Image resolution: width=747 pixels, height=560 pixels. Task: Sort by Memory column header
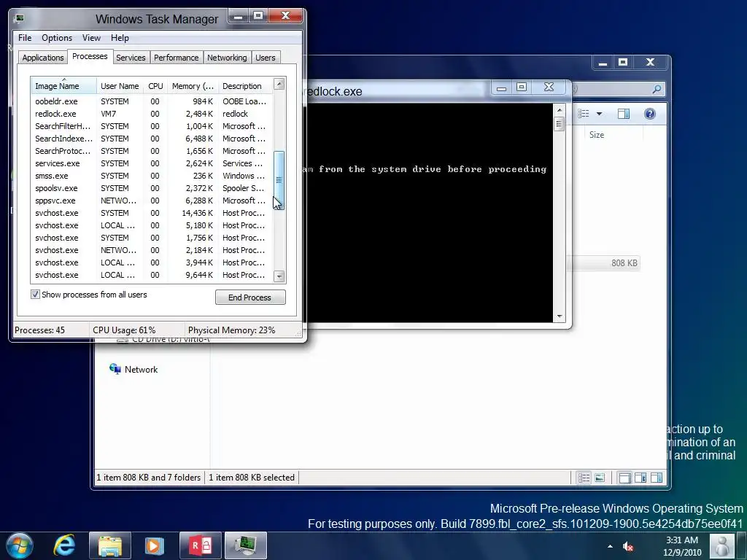pyautogui.click(x=193, y=86)
